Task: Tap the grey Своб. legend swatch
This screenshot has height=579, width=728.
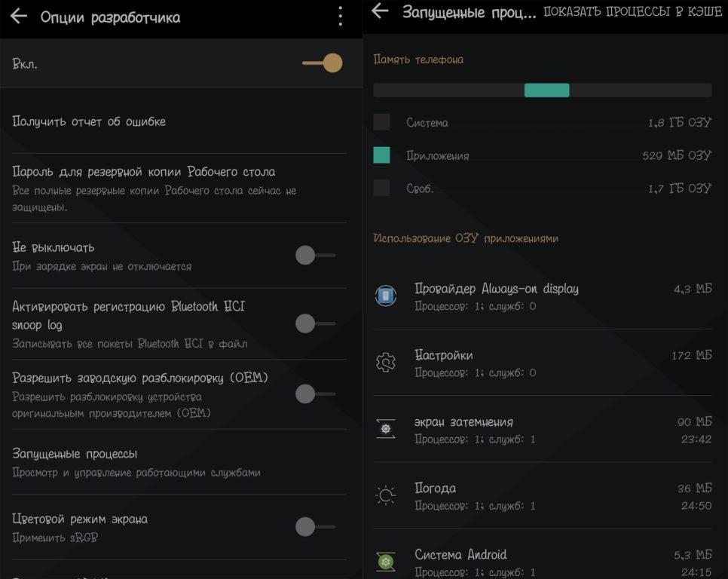Action: 381,188
